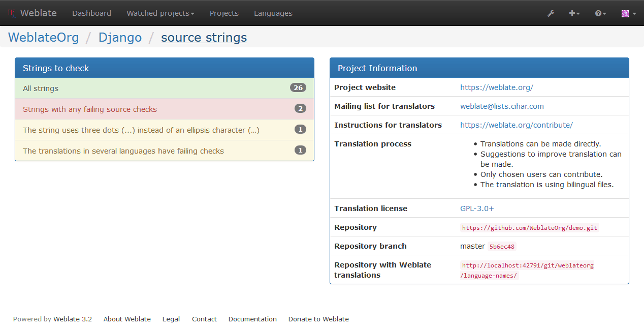Open About Weblate in footer
The height and width of the screenshot is (329, 644).
click(x=127, y=319)
